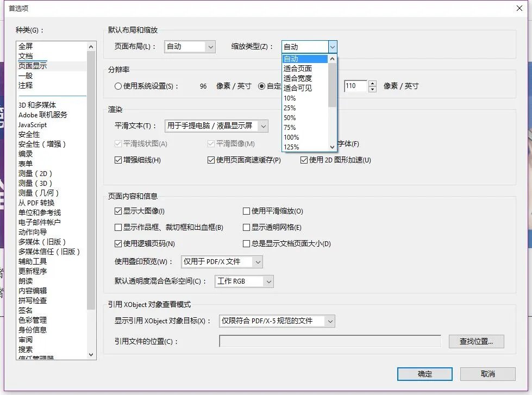Image resolution: width=532 pixels, height=395 pixels.
Task: Disable 增强细线 setting
Action: click(x=118, y=160)
